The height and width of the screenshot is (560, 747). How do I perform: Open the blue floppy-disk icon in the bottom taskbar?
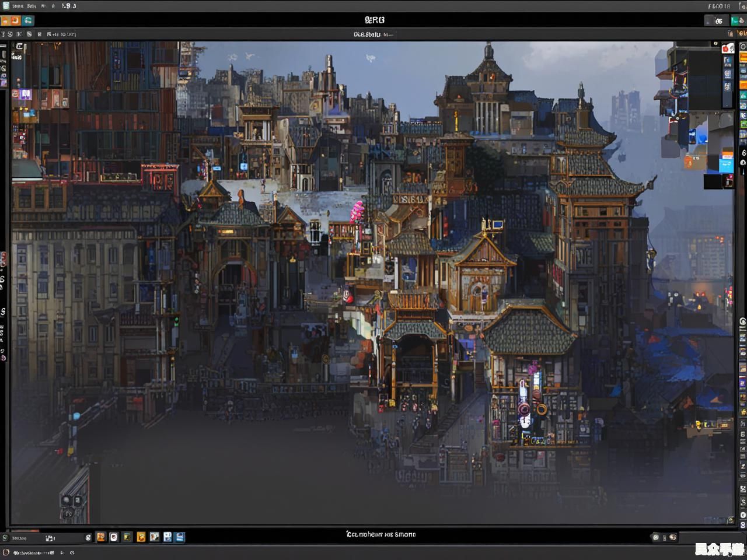pyautogui.click(x=167, y=537)
